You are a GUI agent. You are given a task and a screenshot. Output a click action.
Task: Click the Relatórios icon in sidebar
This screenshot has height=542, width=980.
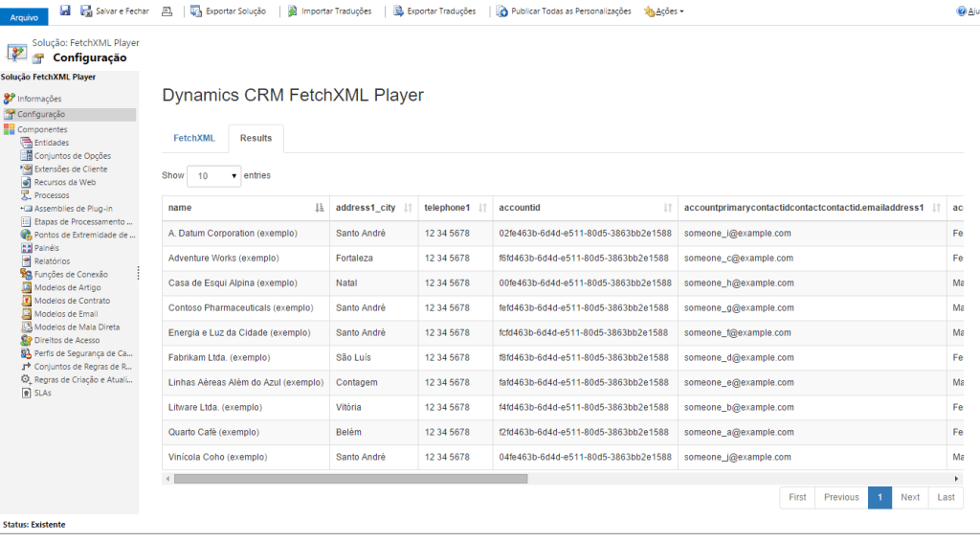click(26, 260)
